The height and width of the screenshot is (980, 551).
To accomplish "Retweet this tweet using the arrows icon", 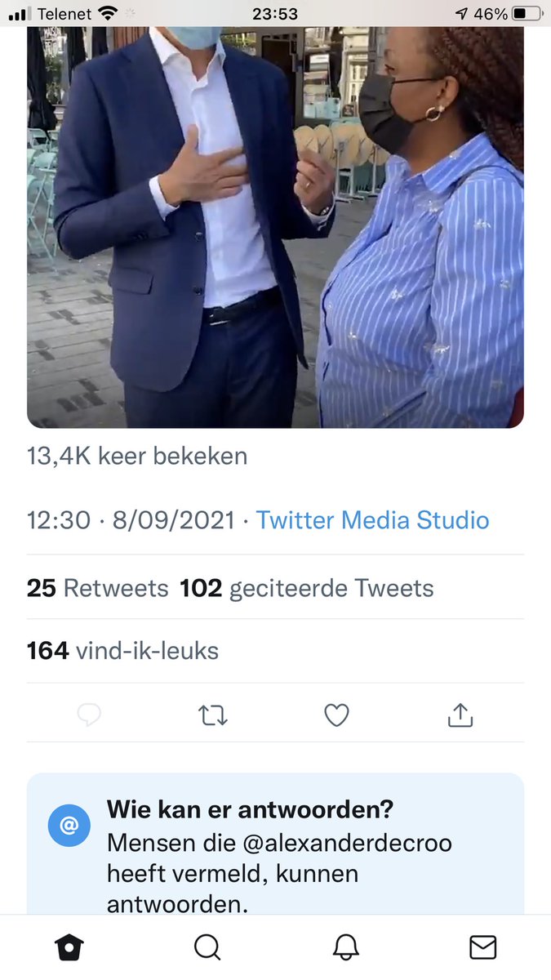I will [213, 715].
